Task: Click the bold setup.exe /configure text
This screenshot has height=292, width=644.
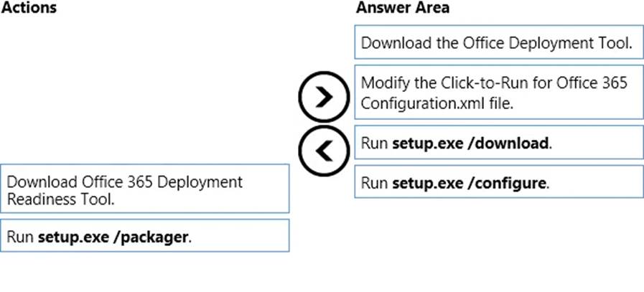Action: 470,182
